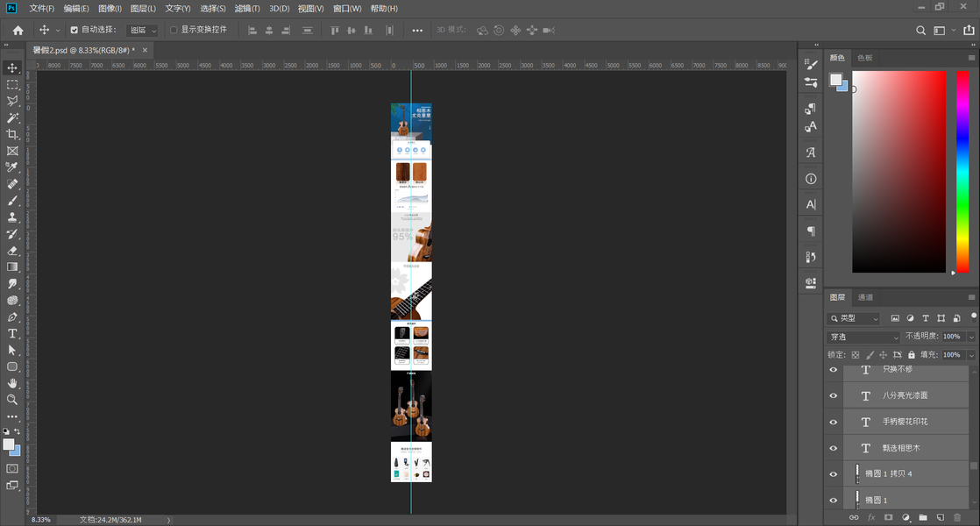This screenshot has width=980, height=526.
Task: Select the Dodge tool
Action: [12, 301]
